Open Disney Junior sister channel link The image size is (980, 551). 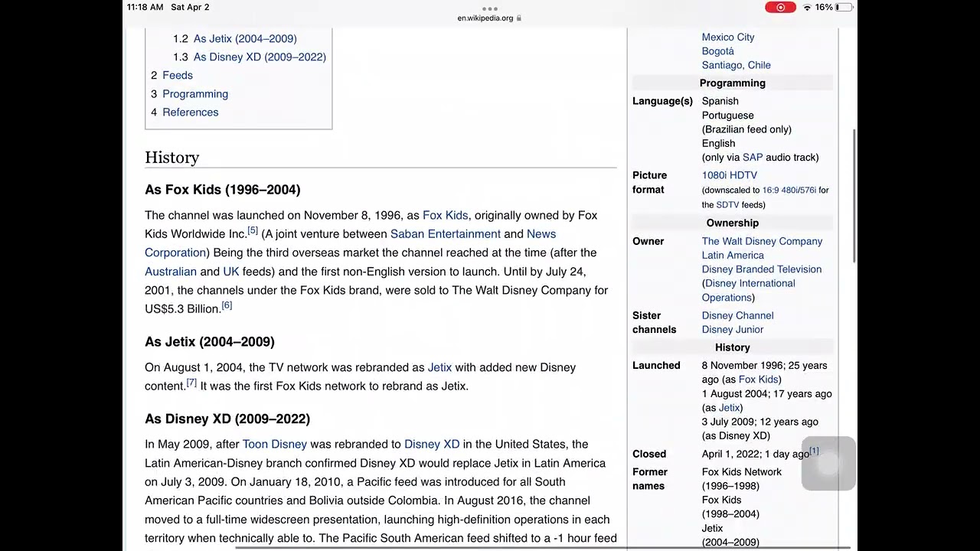(733, 329)
